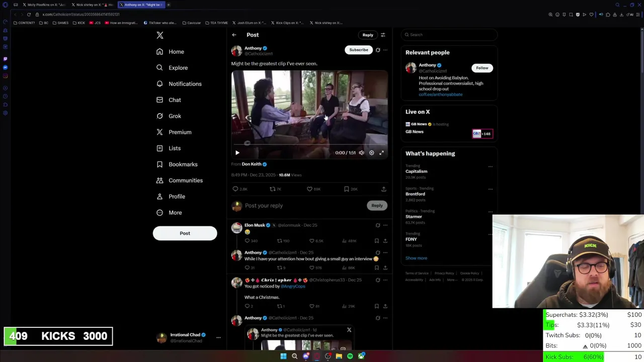Open Windows Start button

283,356
